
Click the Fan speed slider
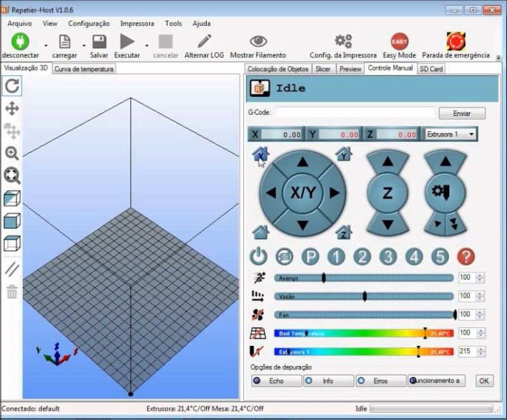point(364,314)
